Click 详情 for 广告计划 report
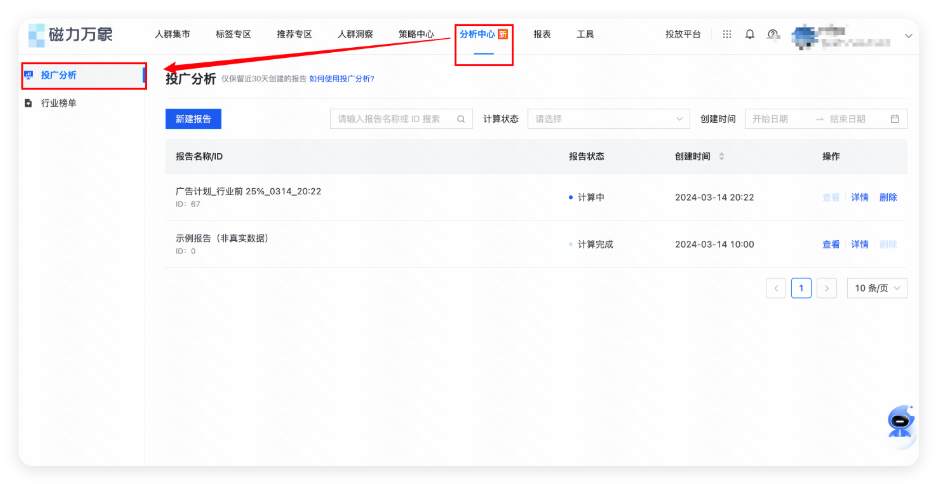The image size is (937, 484). coord(859,197)
